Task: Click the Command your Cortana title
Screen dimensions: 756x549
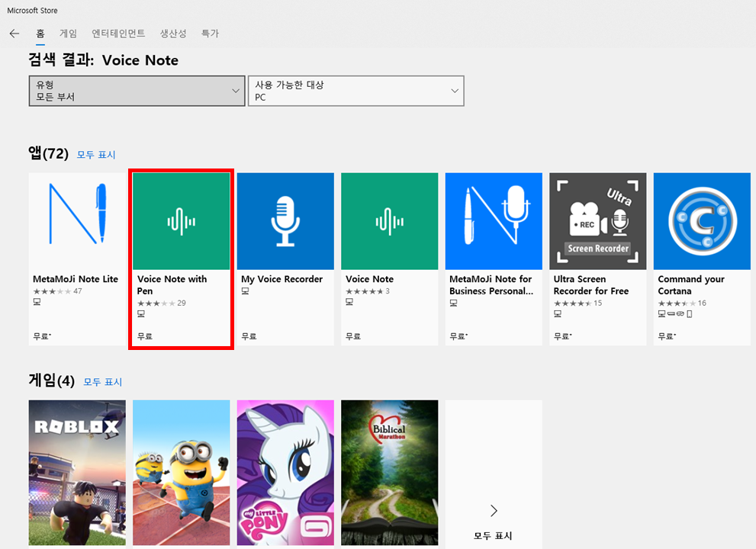Action: click(691, 285)
